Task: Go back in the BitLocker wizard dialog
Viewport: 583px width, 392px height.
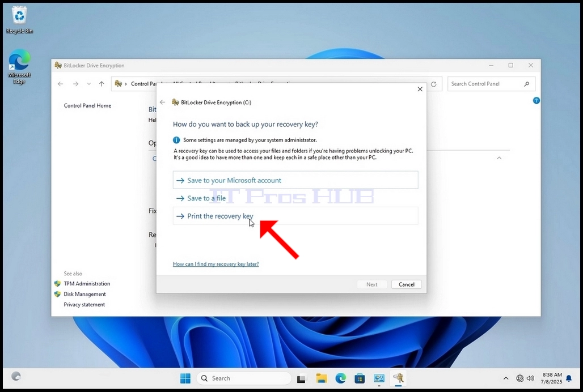Action: (x=163, y=102)
